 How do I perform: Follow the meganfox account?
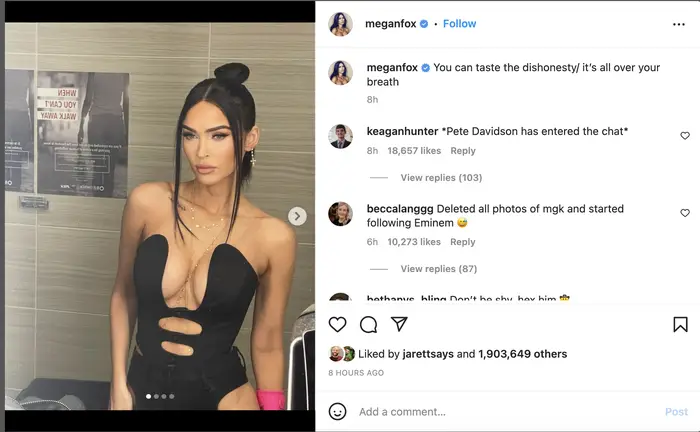tap(459, 24)
